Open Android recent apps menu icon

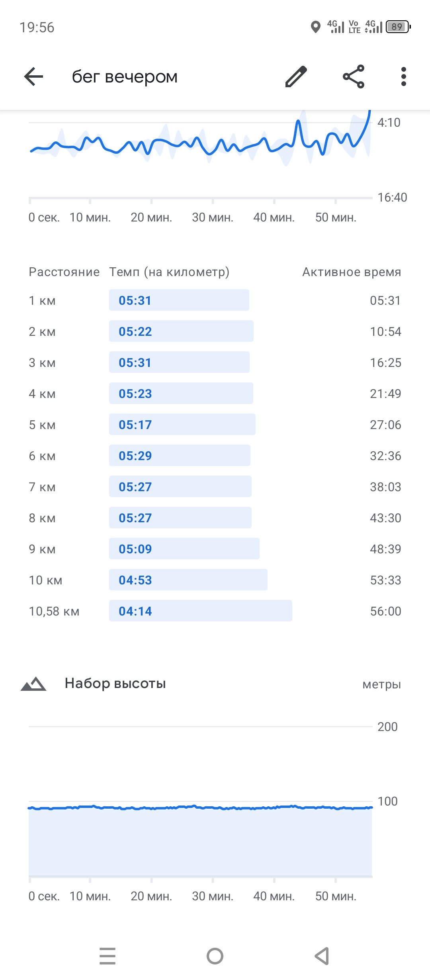(107, 956)
